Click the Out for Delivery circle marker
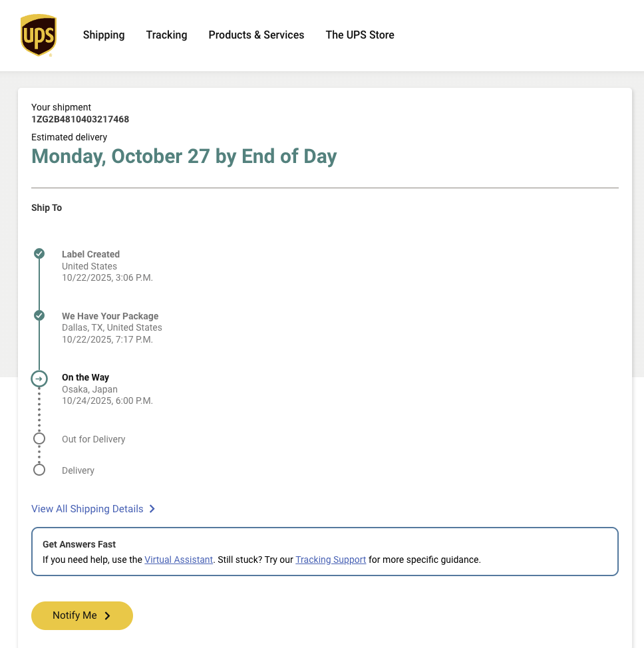The image size is (644, 648). pyautogui.click(x=39, y=438)
